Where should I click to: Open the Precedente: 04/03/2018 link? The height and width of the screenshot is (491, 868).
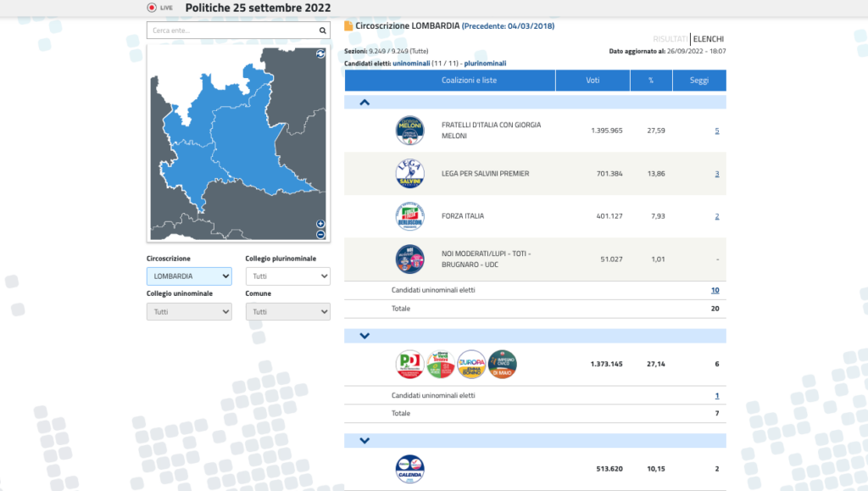(509, 26)
